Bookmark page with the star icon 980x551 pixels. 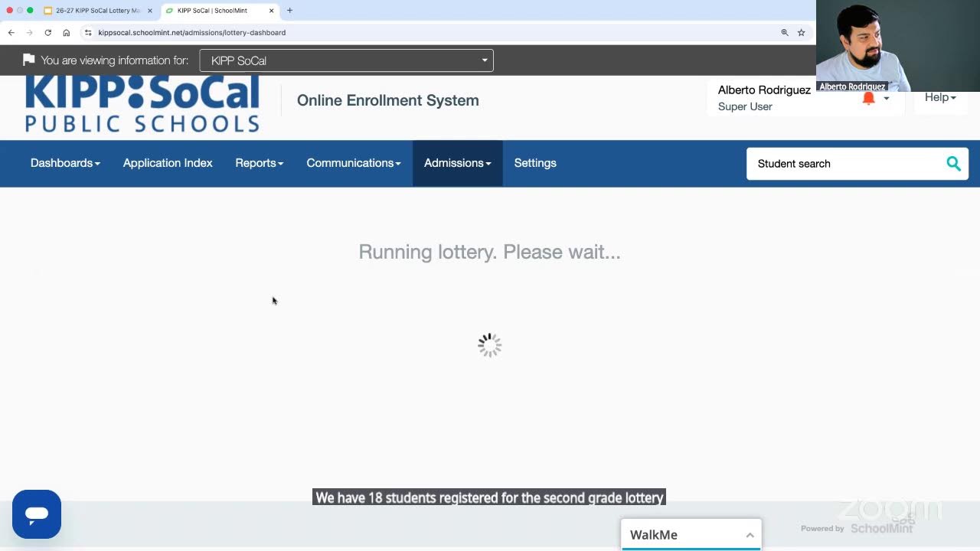pos(802,32)
